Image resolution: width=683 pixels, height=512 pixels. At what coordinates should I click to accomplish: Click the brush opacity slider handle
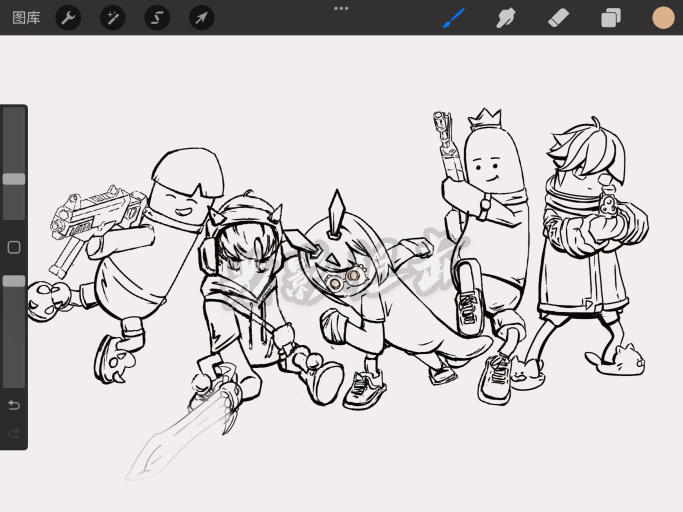(14, 281)
